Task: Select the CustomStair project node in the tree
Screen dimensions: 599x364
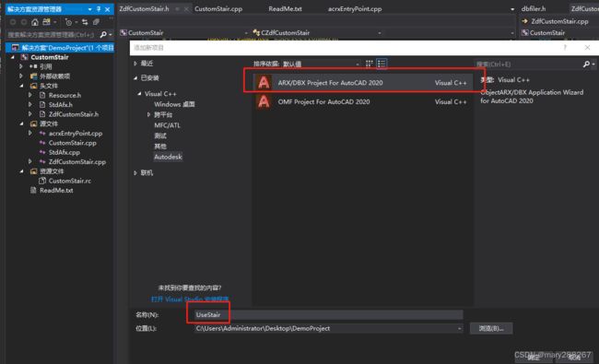Action: pos(50,57)
